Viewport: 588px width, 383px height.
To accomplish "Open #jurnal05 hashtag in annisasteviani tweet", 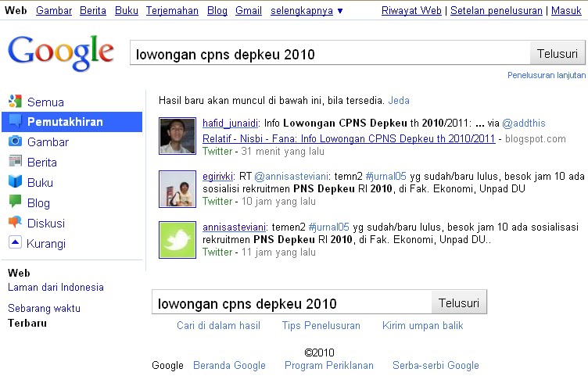I will point(329,227).
